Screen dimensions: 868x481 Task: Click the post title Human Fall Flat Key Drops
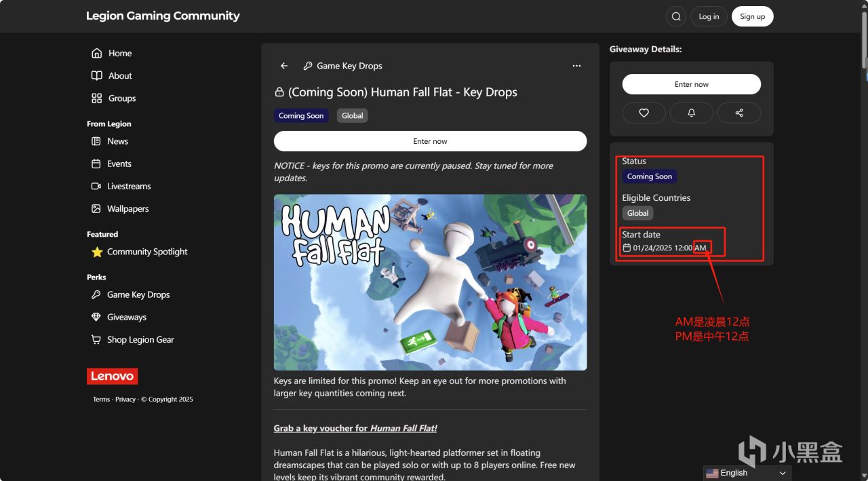(x=403, y=92)
